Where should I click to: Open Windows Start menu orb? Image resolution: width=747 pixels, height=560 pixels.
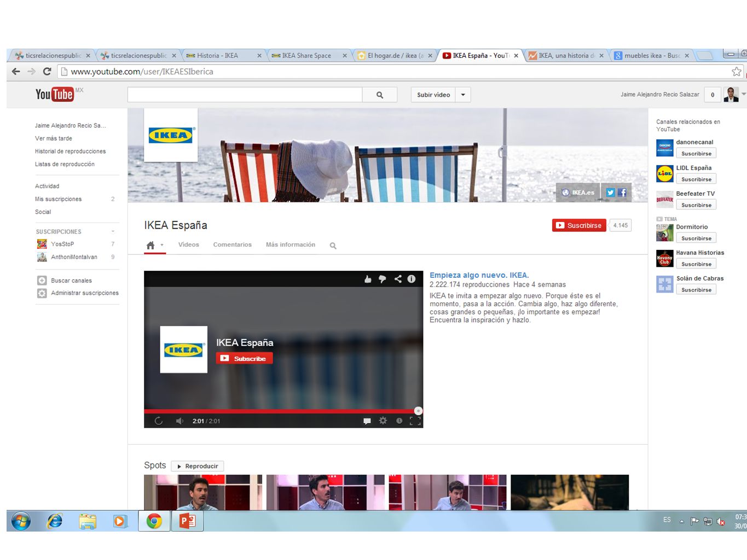tap(21, 521)
